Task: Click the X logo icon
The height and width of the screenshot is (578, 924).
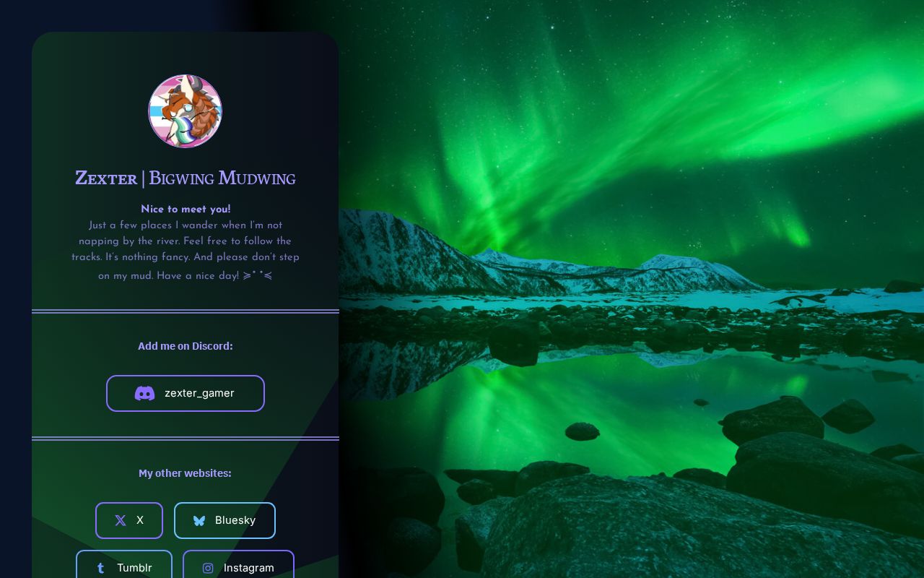Action: point(121,520)
